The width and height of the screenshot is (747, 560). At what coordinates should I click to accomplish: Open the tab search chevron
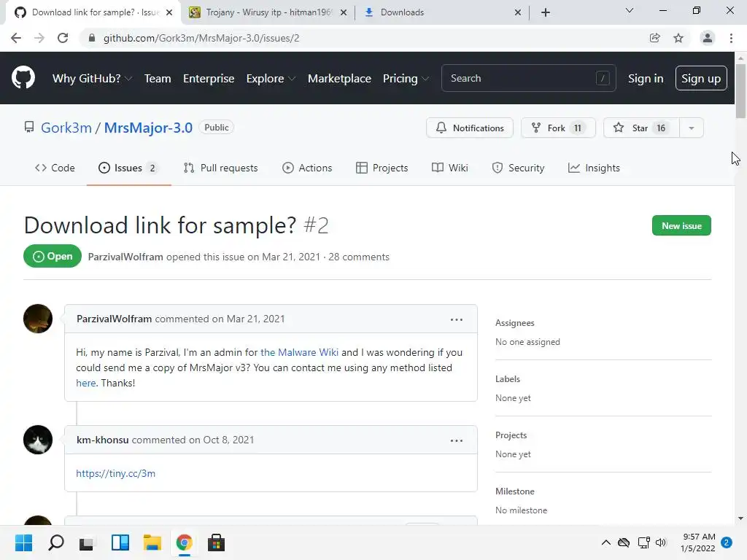[630, 10]
